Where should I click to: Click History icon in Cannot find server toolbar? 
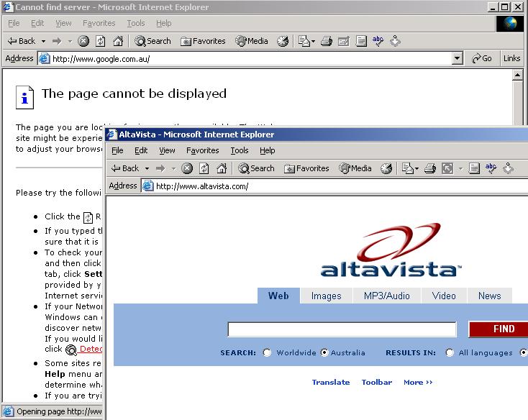[x=283, y=41]
